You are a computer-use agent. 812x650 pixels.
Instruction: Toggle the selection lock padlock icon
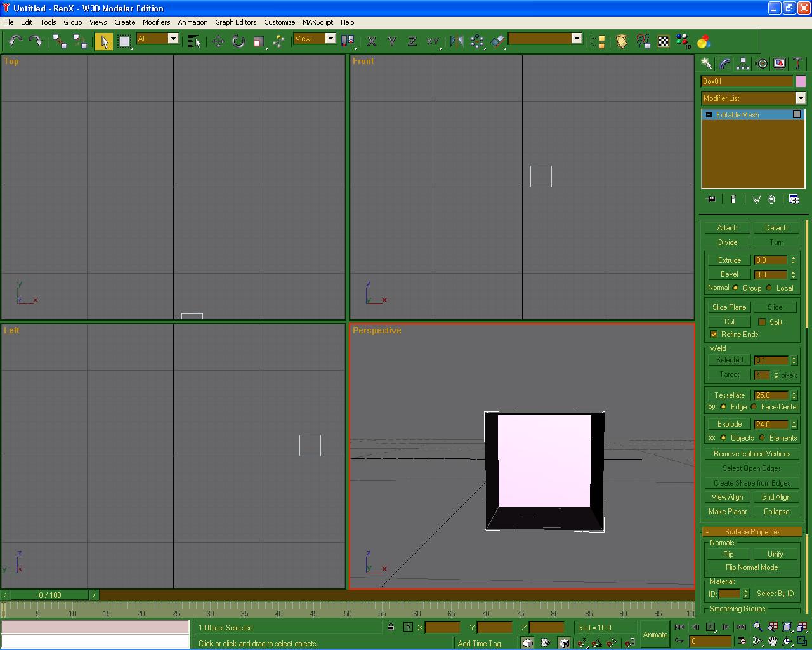pos(391,627)
